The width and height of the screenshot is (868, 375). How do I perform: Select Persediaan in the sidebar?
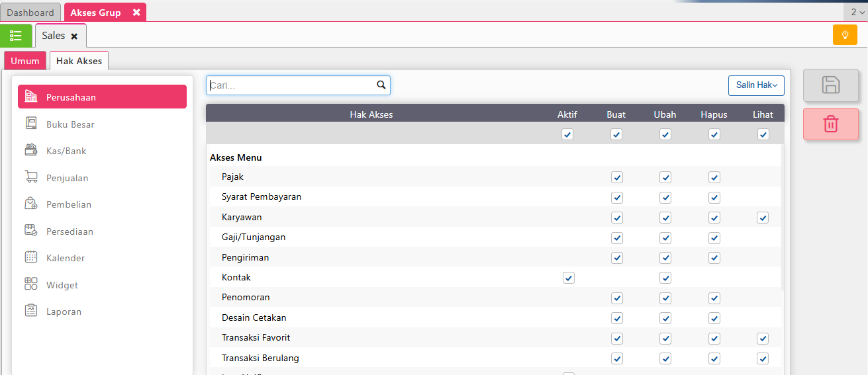coord(70,231)
